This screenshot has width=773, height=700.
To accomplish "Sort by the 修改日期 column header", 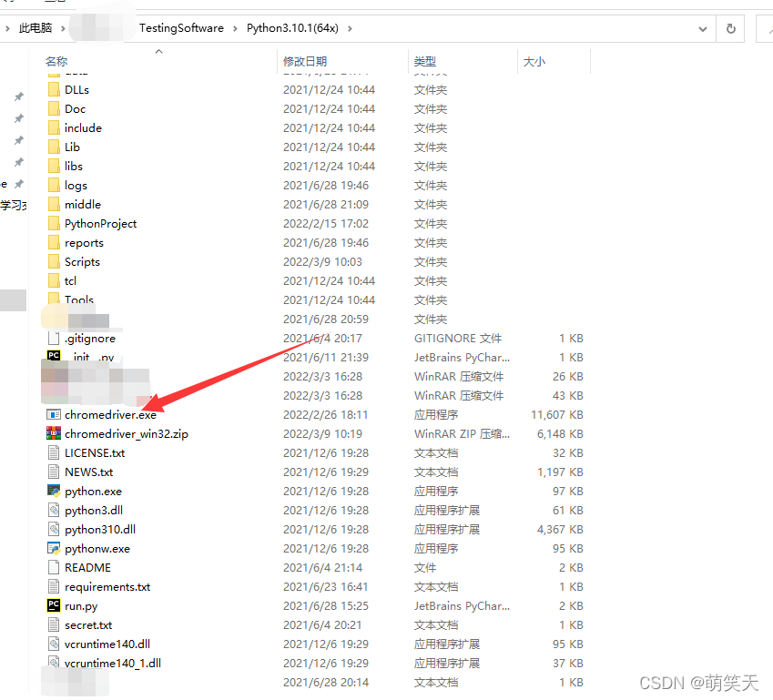I will 305,62.
